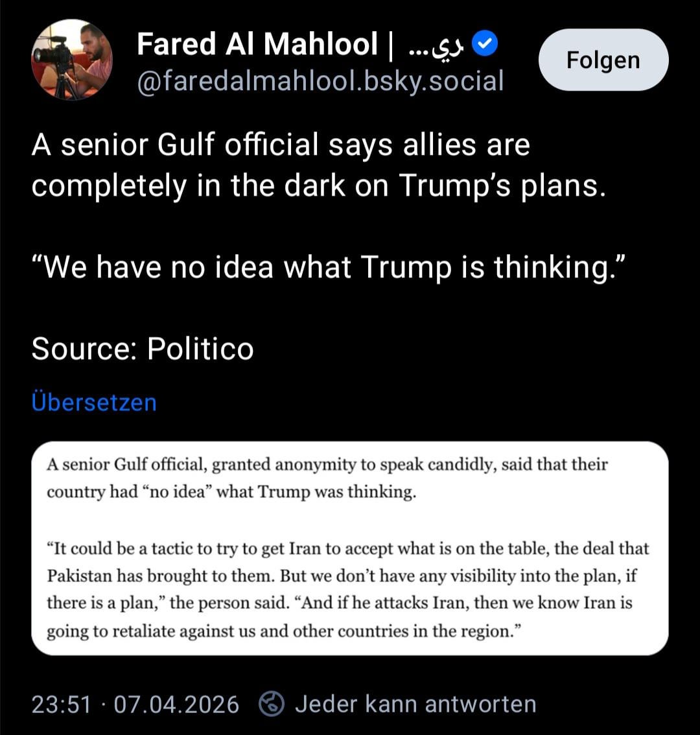Click the display name Fared Al Mahlool

click(x=257, y=44)
